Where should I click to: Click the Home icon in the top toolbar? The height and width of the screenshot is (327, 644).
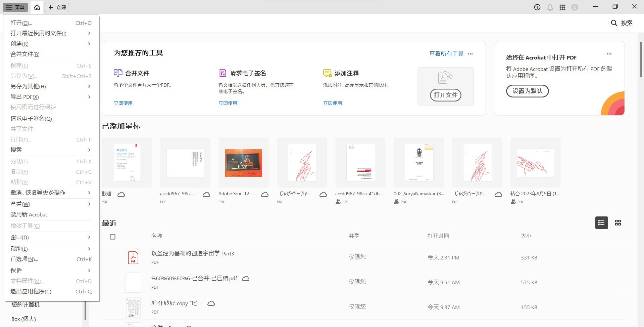[37, 7]
